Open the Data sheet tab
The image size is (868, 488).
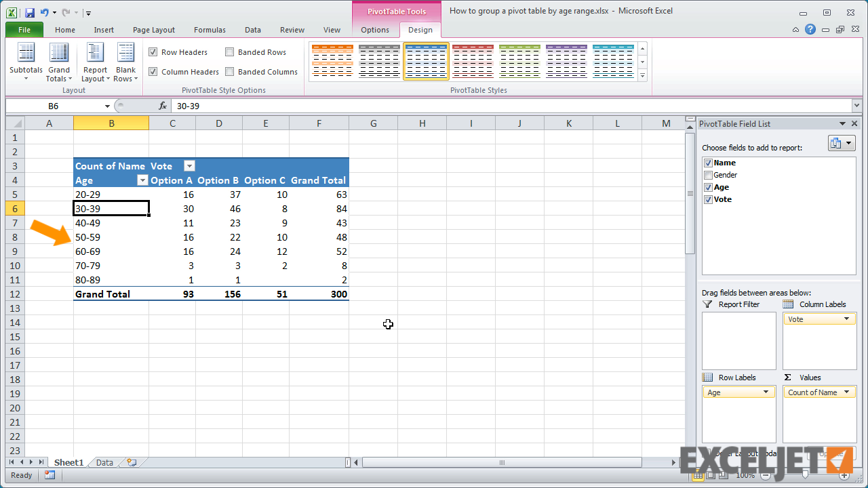[104, 462]
